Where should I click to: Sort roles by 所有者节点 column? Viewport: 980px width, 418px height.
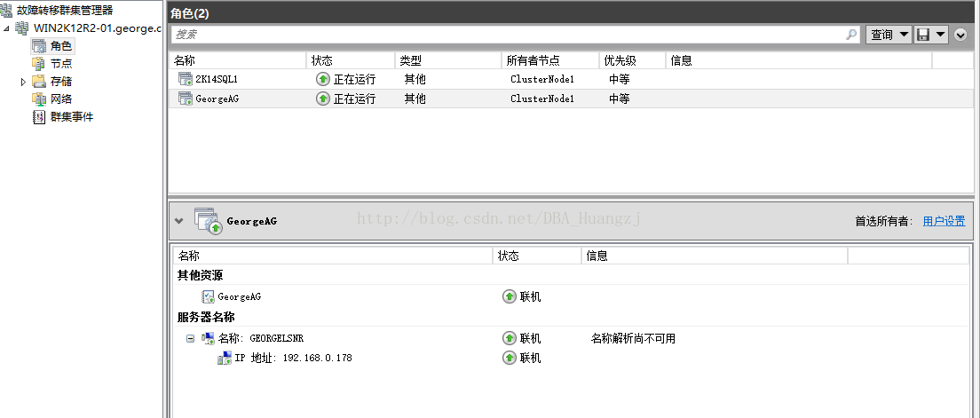tap(550, 60)
